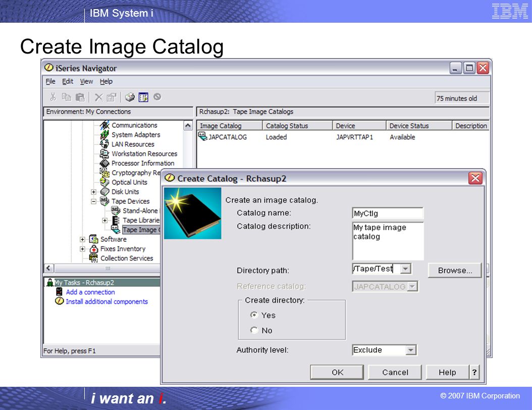The width and height of the screenshot is (532, 410).
Task: Select the Disk Units icon
Action: pyautogui.click(x=105, y=192)
